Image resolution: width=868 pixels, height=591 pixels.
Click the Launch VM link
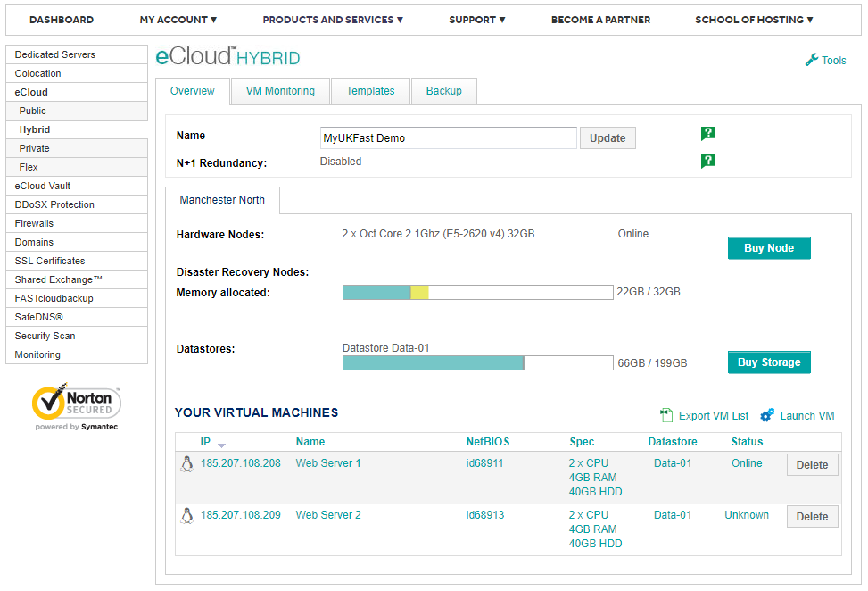[807, 415]
